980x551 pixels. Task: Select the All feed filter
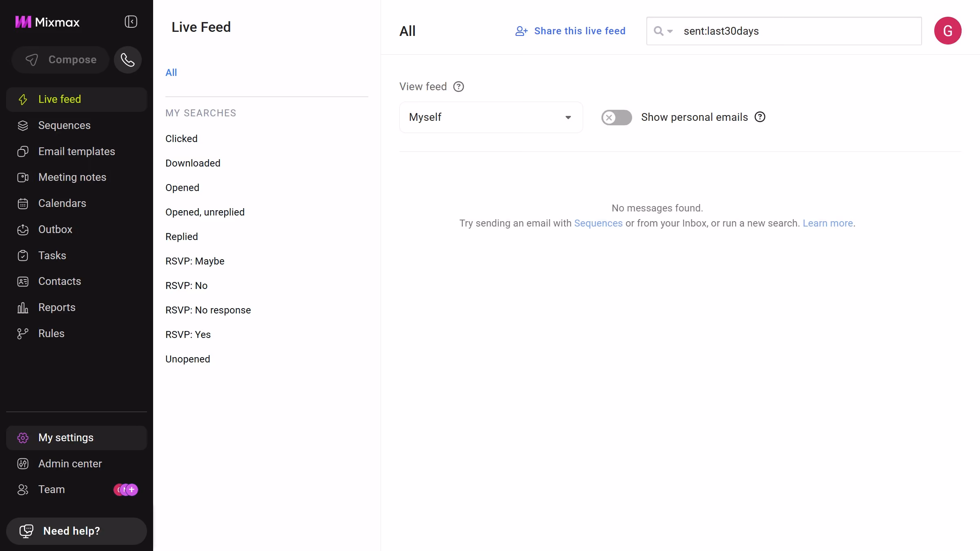tap(171, 73)
